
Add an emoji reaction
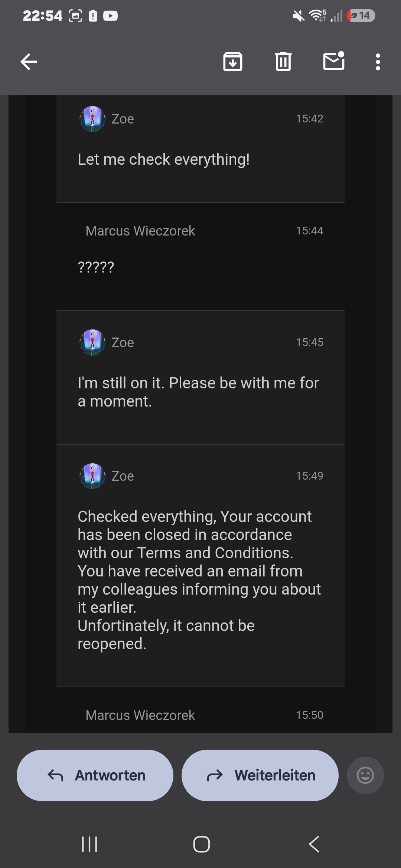(x=365, y=775)
